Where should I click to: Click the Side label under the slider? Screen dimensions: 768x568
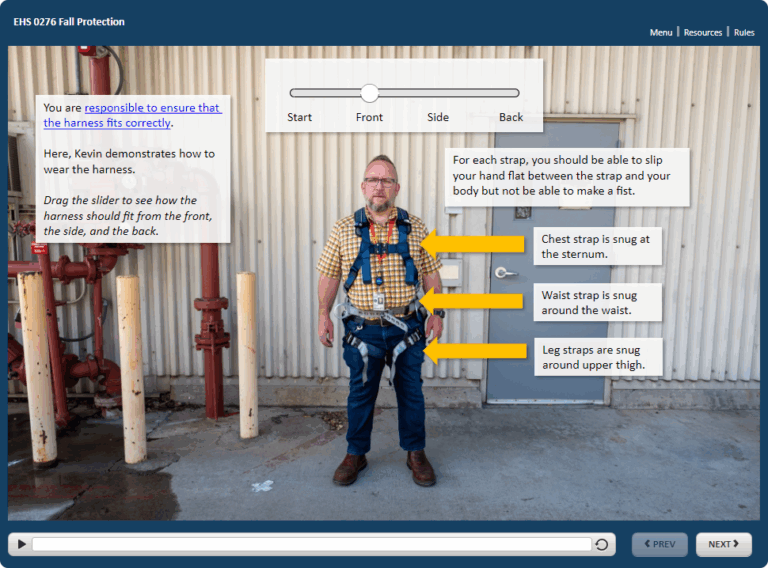438,117
